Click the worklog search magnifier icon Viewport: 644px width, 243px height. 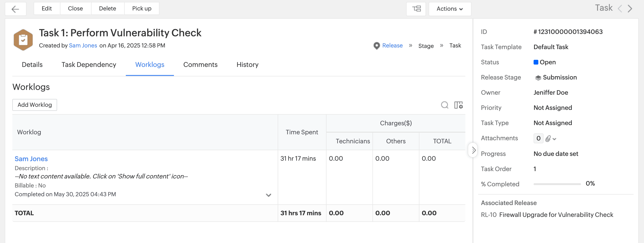tap(444, 105)
